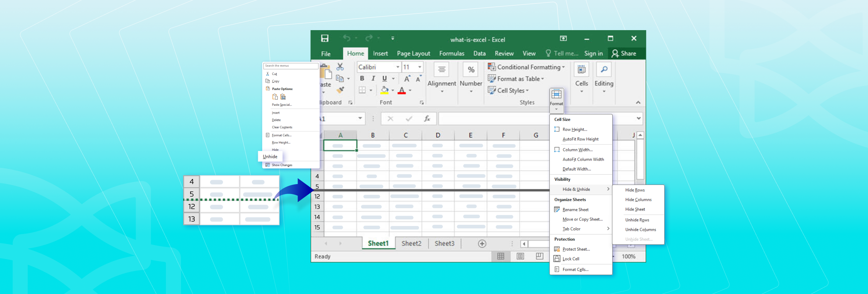This screenshot has height=294, width=868.
Task: Choose Unhide Rows from submenu
Action: [637, 220]
